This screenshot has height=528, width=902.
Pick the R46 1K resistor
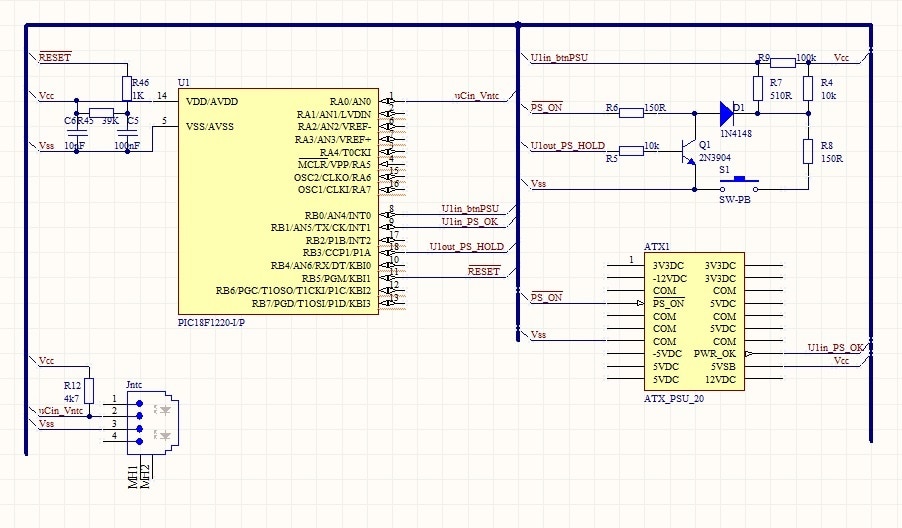coord(126,88)
